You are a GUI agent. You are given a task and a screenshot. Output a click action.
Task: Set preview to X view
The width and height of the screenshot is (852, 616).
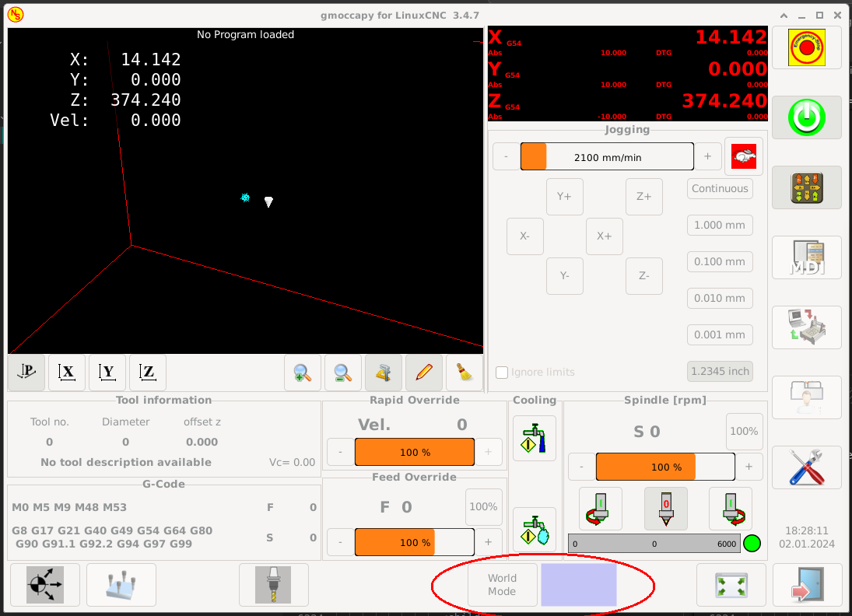click(x=67, y=373)
